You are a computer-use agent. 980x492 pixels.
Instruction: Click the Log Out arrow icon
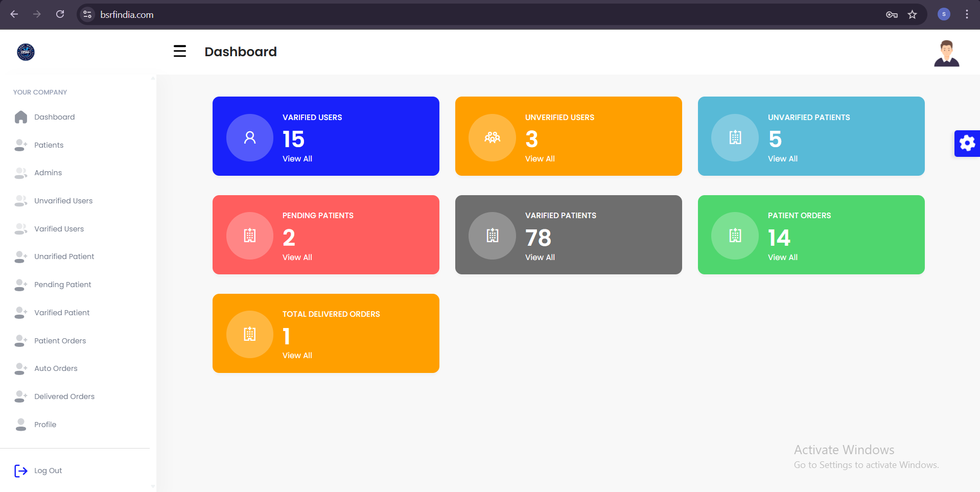pyautogui.click(x=21, y=471)
